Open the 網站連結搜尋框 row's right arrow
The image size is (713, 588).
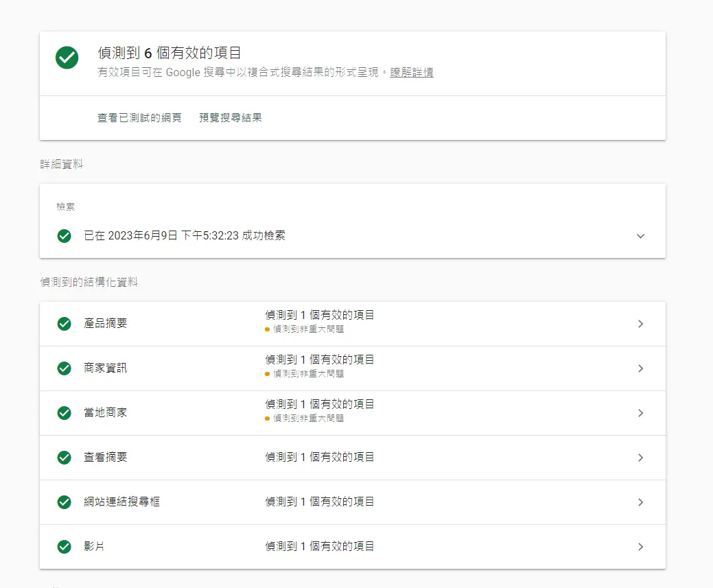click(640, 502)
